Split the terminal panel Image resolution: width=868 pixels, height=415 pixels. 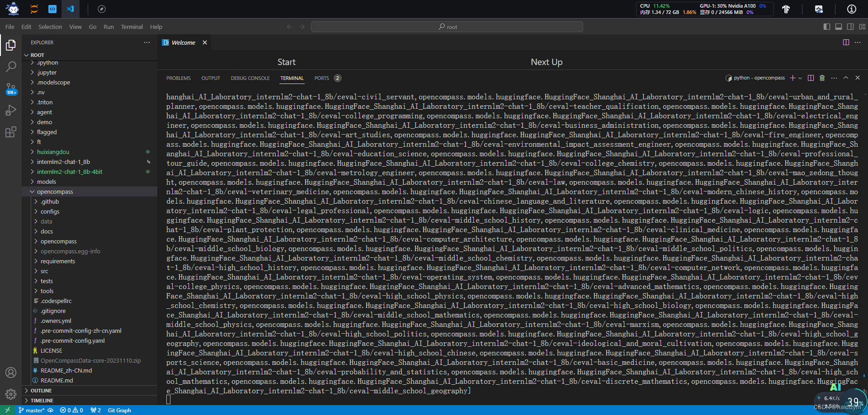click(811, 78)
